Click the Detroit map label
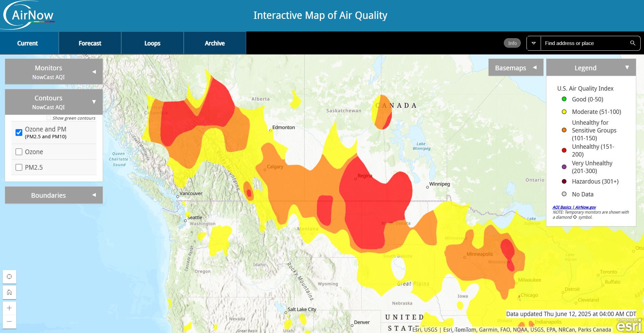 click(572, 289)
